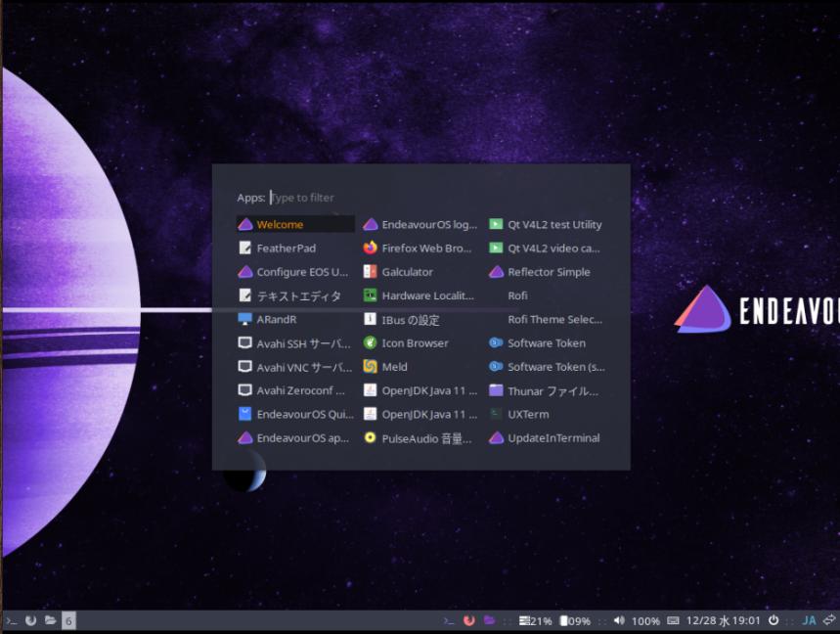Click the 21% memory usage indicator
Image resolution: width=840 pixels, height=634 pixels.
(535, 620)
